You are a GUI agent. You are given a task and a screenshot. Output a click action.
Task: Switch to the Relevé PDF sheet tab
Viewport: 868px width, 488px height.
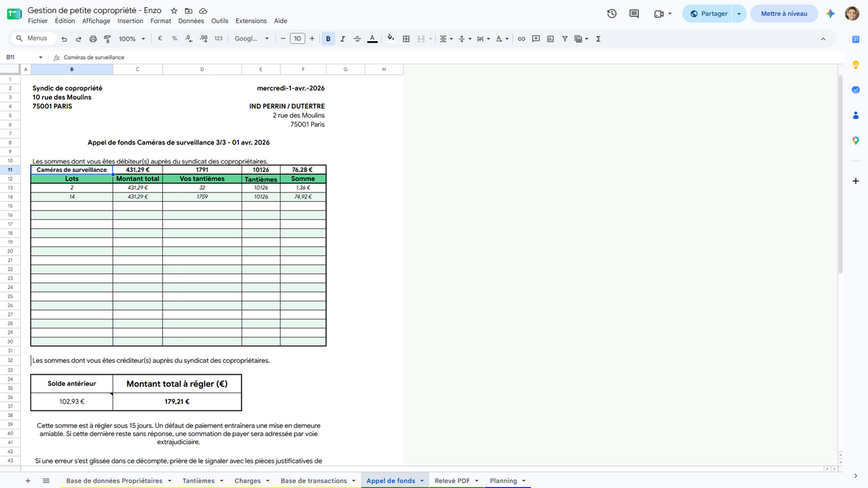point(457,481)
